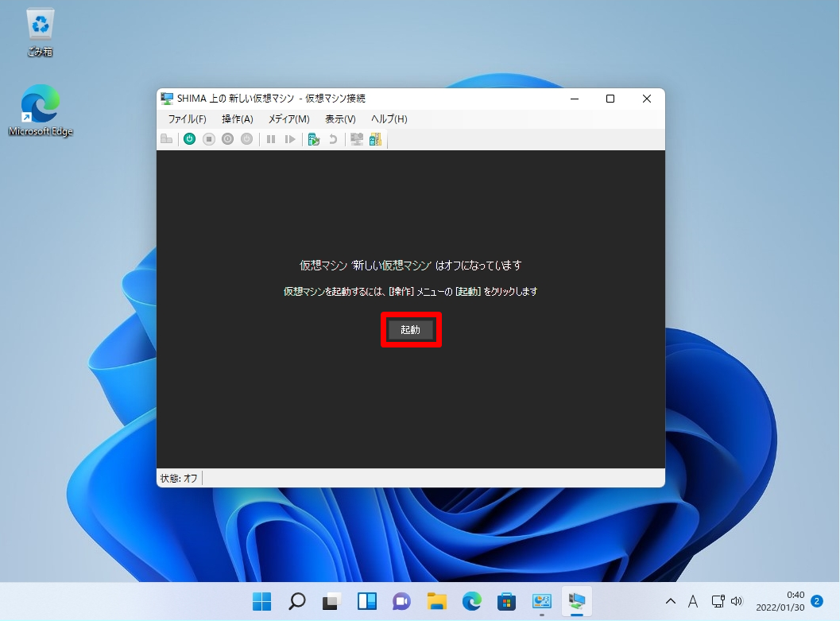840x621 pixels.
Task: Close the virtual machine connection window
Action: click(x=647, y=99)
